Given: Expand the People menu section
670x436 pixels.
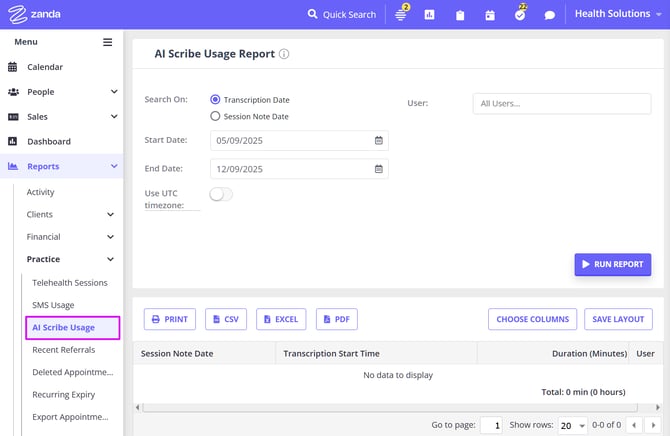Looking at the screenshot, I should point(62,92).
